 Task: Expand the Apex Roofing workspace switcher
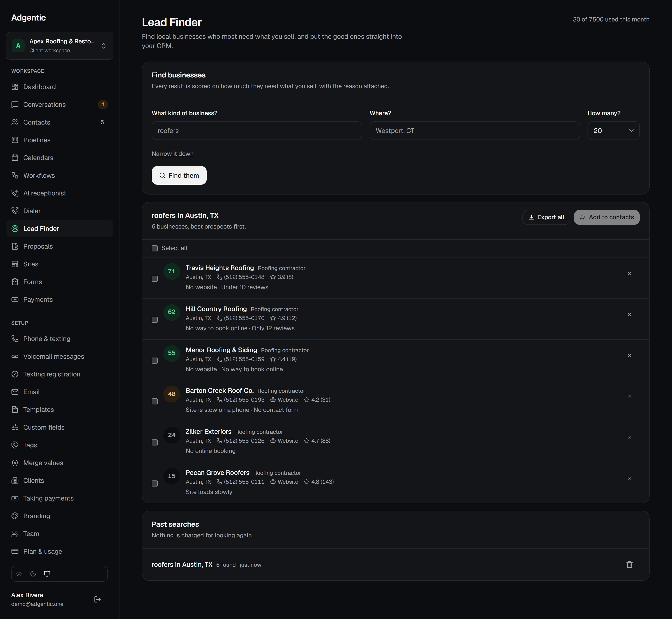[59, 45]
